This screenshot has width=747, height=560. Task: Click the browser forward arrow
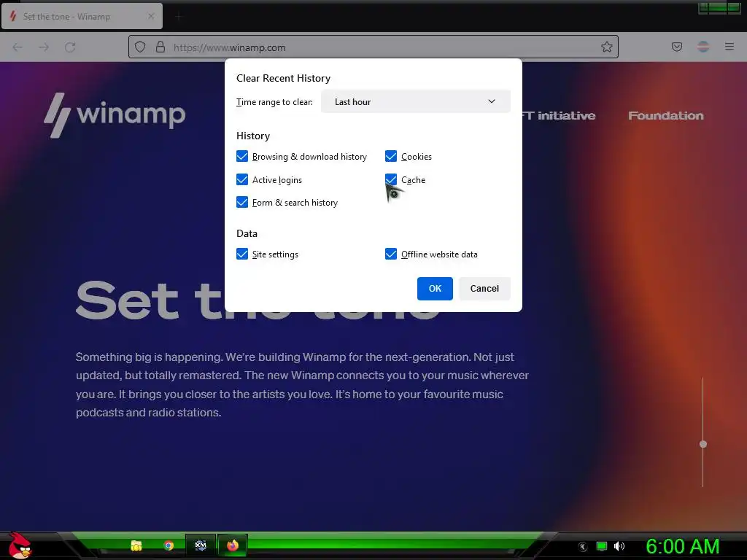coord(44,47)
